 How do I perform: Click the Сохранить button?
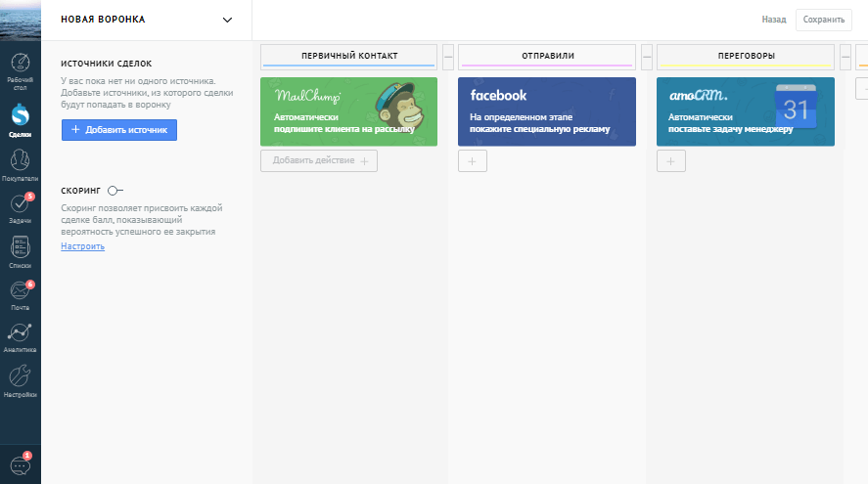(824, 20)
